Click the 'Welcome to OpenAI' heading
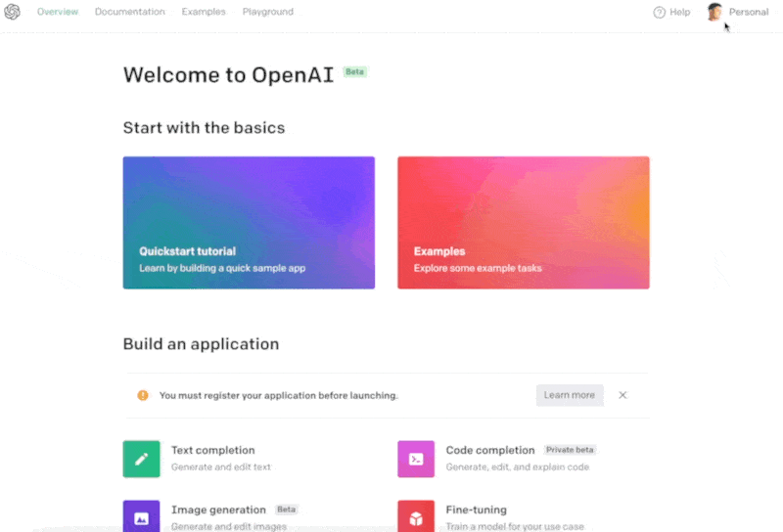Image resolution: width=783 pixels, height=532 pixels. pos(228,75)
